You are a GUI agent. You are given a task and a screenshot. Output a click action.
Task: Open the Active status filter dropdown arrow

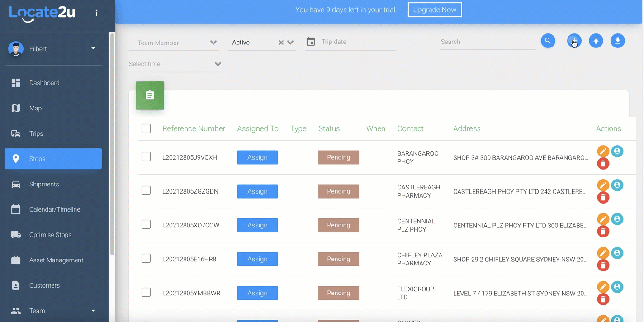290,43
